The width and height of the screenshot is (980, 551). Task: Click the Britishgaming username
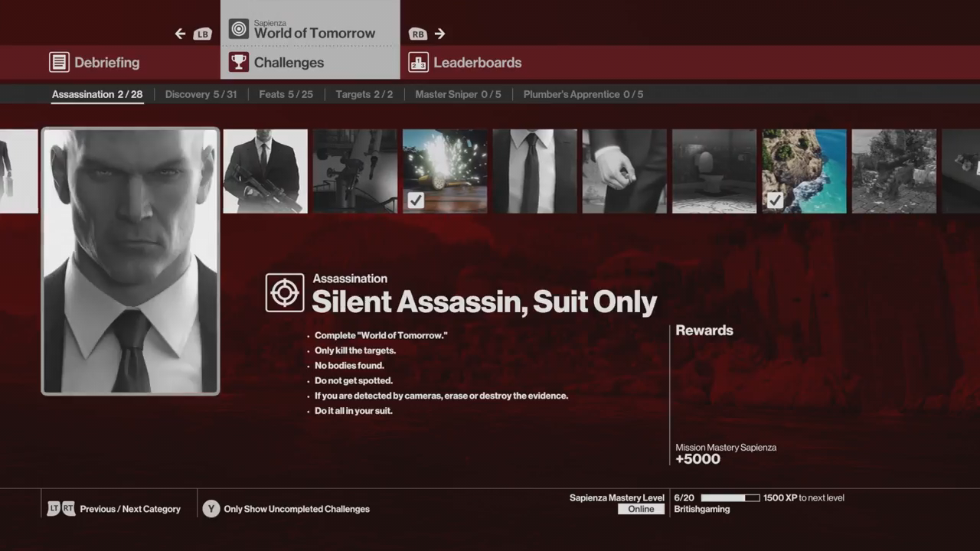point(702,509)
